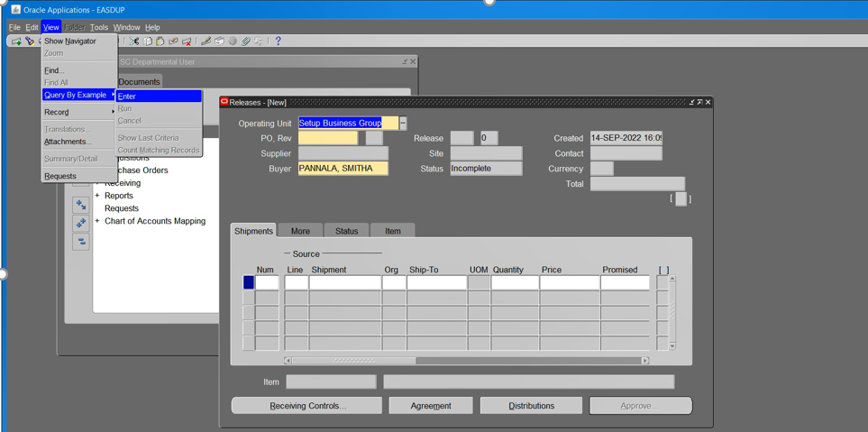
Task: Choose Attachments... in the View menu
Action: [79, 142]
